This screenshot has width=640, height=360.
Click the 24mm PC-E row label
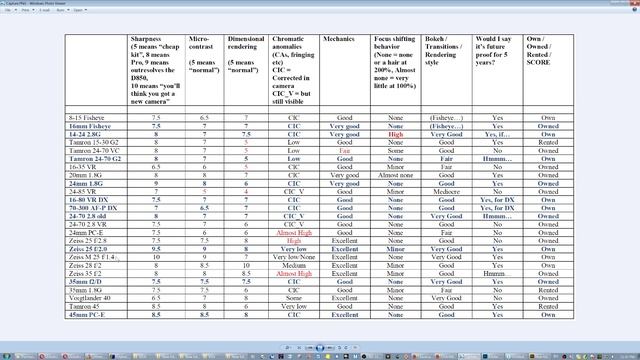click(x=86, y=233)
